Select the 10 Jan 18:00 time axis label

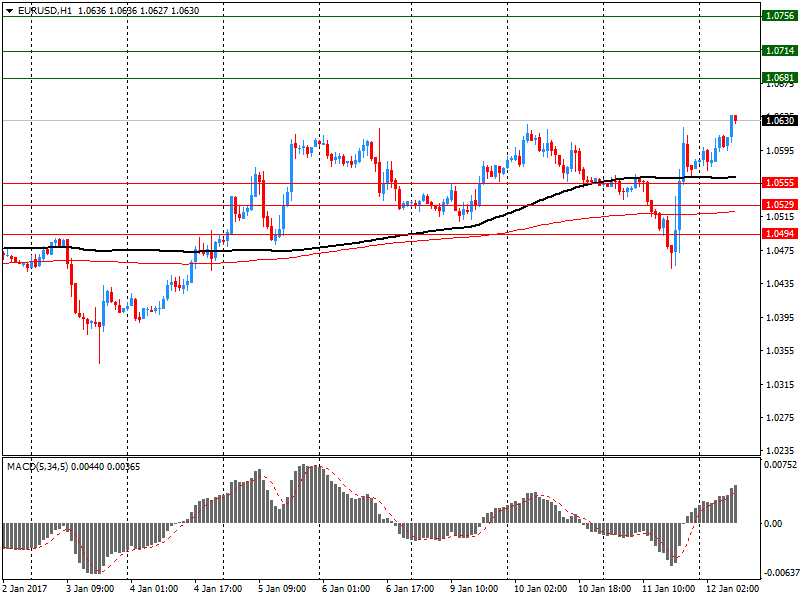(605, 589)
